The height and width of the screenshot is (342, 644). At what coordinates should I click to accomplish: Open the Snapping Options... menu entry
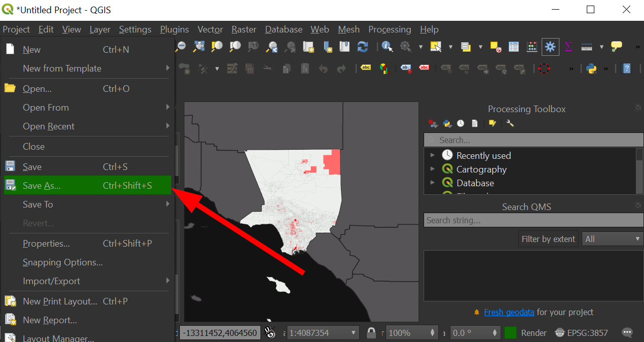(x=87, y=262)
